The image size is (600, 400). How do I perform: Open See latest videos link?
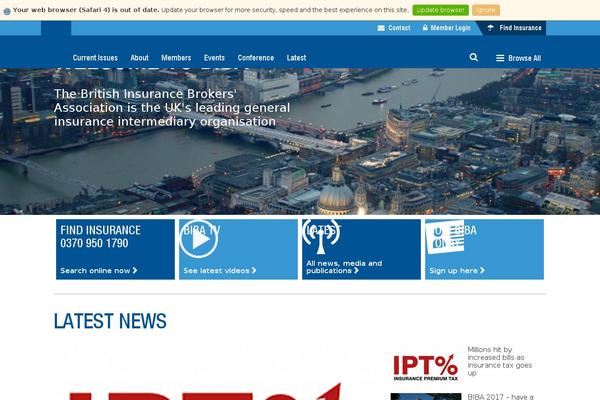point(216,271)
